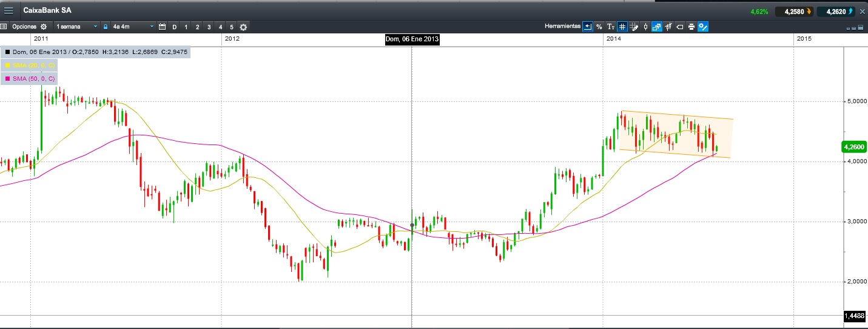
Task: Click the Herramientas label
Action: click(562, 27)
